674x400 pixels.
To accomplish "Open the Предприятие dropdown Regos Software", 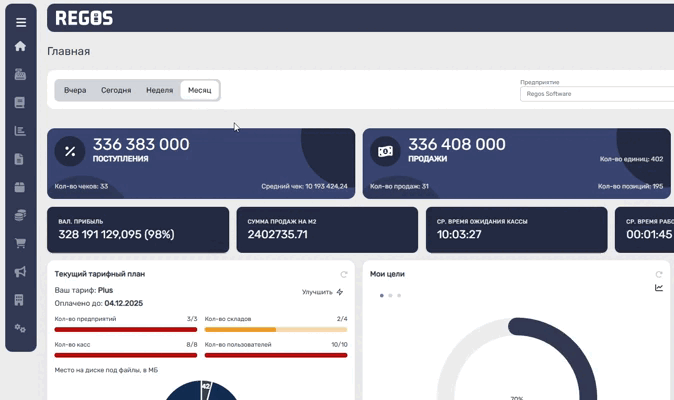I will click(x=596, y=94).
